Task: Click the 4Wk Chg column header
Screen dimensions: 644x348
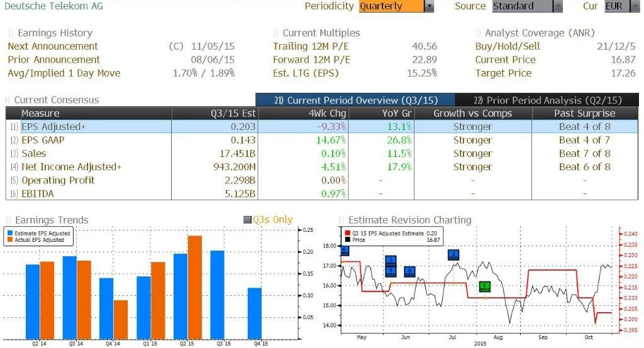Action: point(303,113)
